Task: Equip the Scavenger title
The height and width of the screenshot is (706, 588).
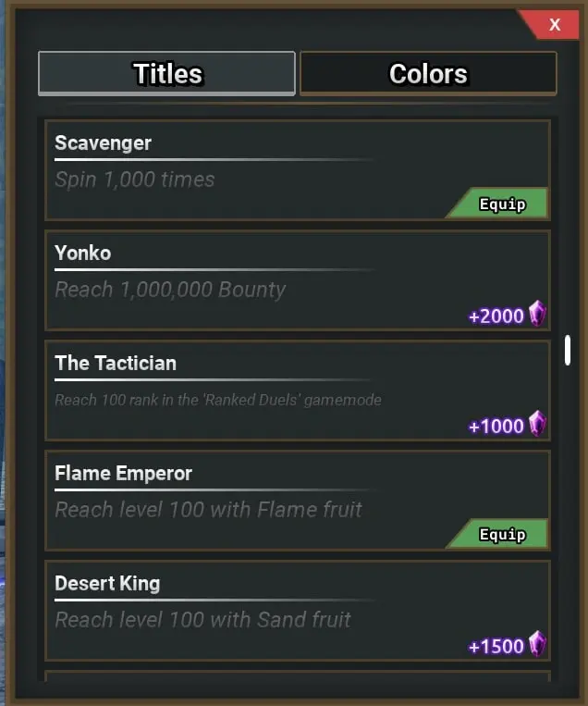Action: click(x=502, y=204)
